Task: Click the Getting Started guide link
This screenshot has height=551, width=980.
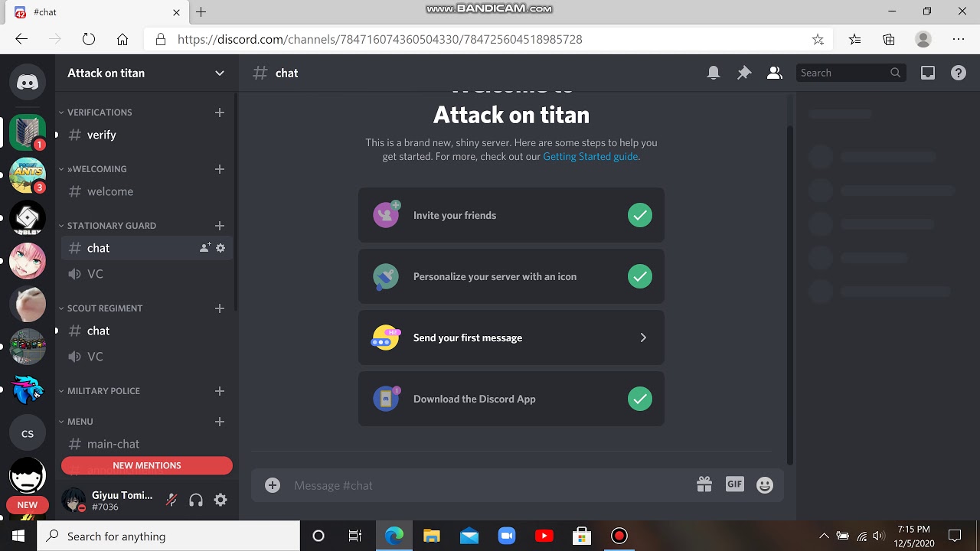Action: click(x=590, y=156)
